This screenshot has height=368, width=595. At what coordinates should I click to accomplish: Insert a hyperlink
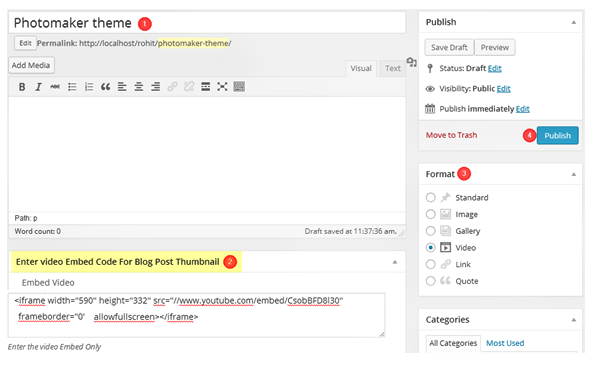[x=172, y=87]
